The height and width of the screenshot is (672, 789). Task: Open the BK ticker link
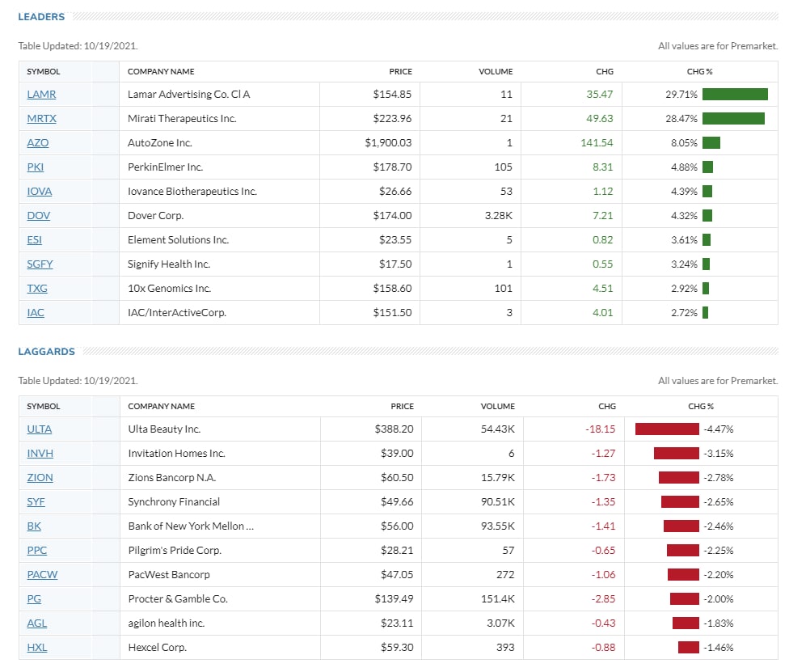[34, 526]
